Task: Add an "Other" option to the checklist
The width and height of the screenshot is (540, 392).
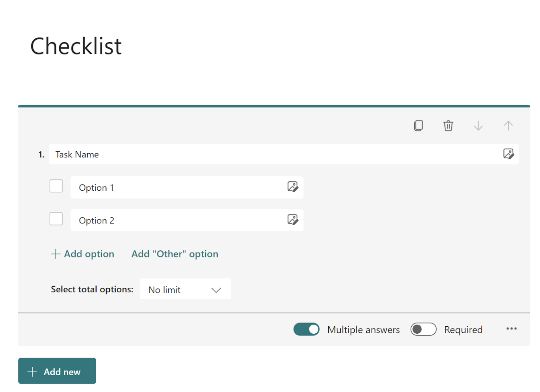Action: pos(175,254)
